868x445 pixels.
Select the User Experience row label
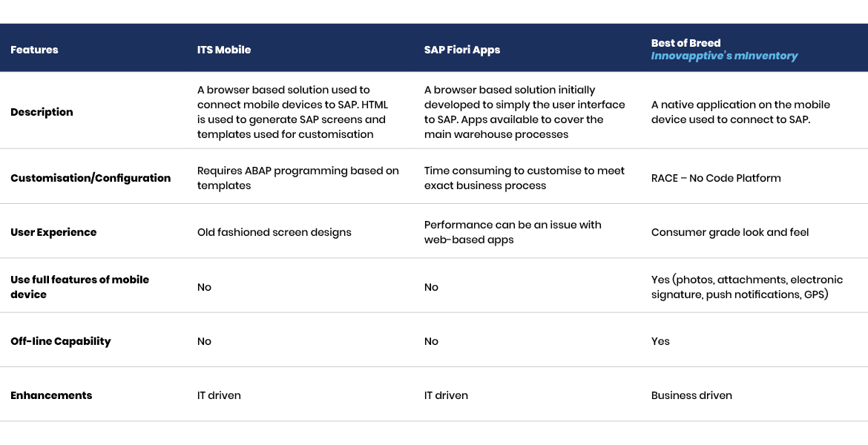[53, 232]
